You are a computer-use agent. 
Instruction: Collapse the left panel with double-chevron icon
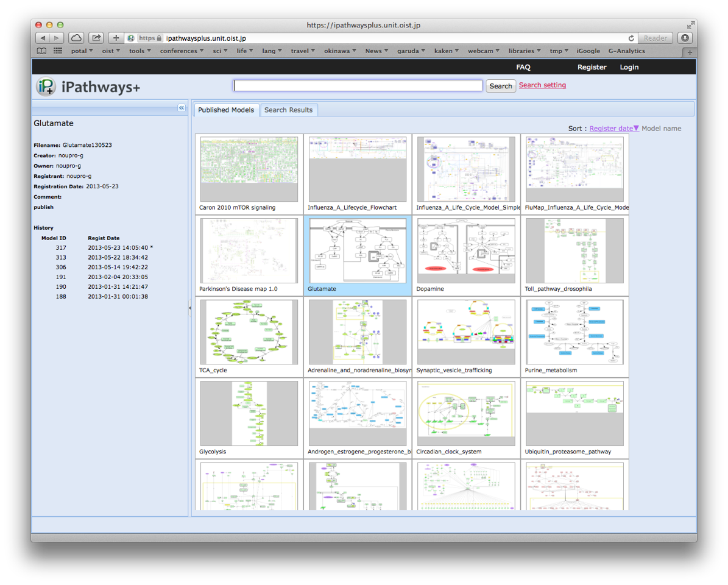click(182, 108)
